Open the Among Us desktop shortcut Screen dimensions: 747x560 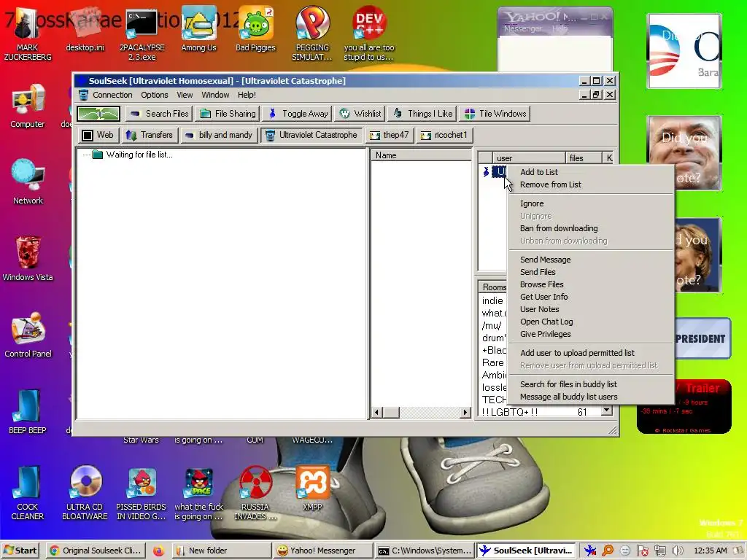(x=198, y=29)
